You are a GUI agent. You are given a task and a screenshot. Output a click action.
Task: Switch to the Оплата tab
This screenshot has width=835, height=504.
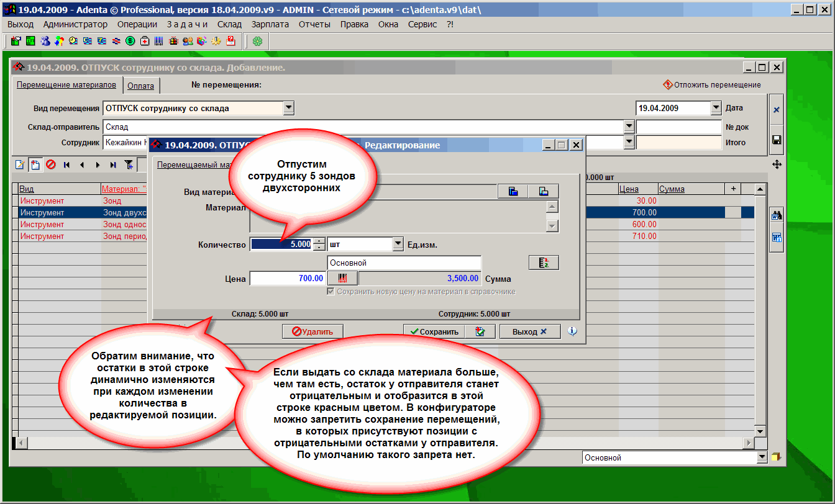click(x=141, y=86)
